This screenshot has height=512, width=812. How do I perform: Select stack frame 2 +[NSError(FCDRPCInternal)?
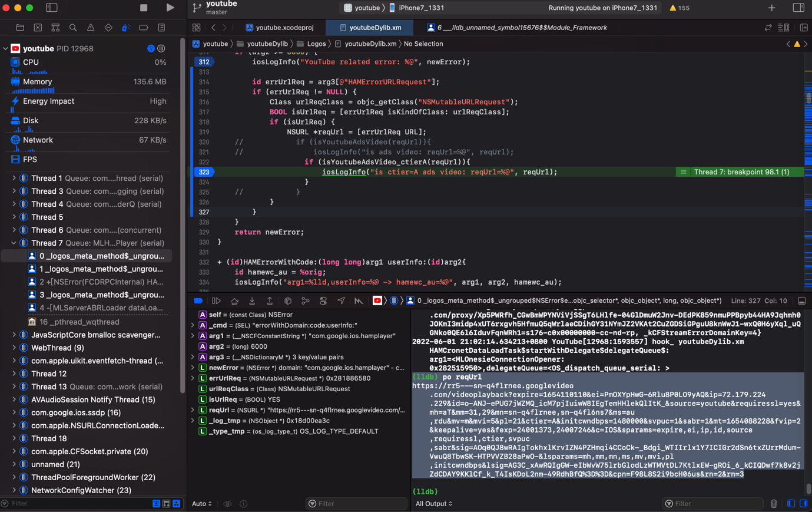pyautogui.click(x=97, y=282)
